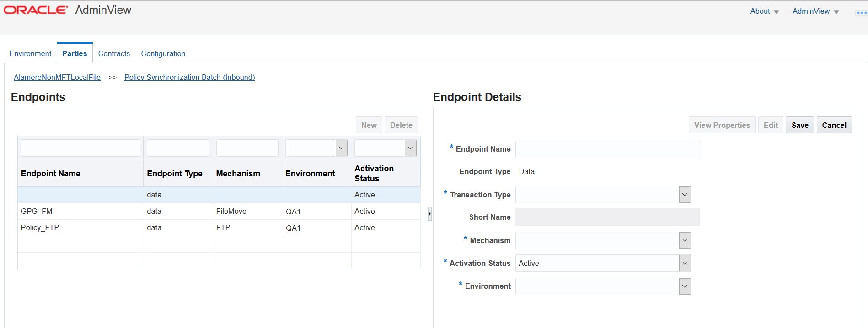Open the Environment field dropdown

(x=685, y=286)
